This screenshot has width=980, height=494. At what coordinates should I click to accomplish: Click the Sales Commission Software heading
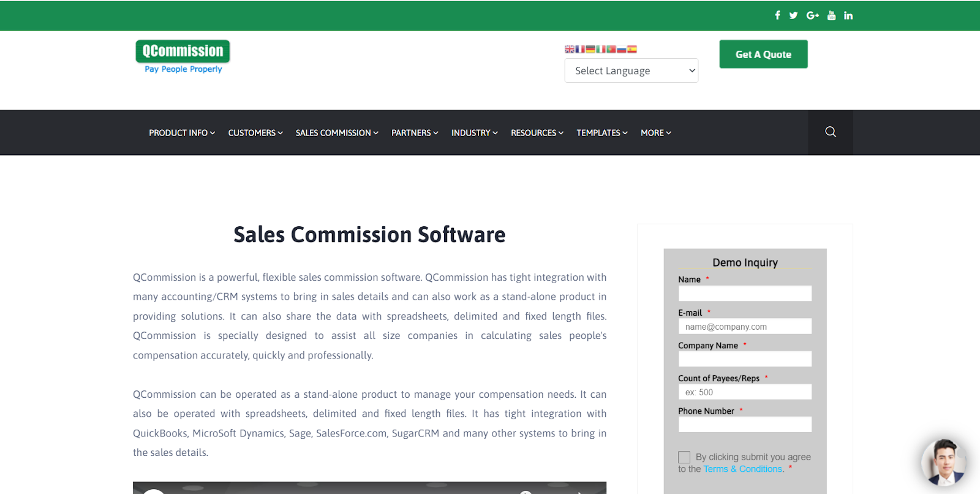click(x=369, y=235)
